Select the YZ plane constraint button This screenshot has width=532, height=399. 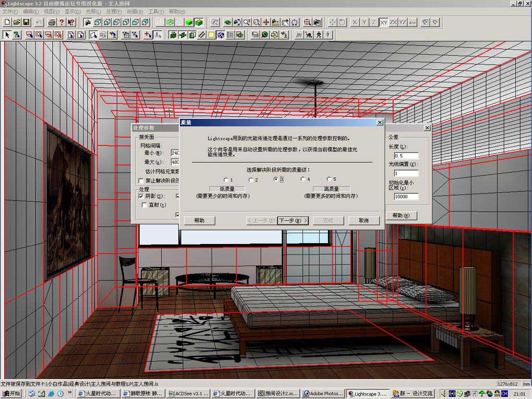pyautogui.click(x=403, y=22)
